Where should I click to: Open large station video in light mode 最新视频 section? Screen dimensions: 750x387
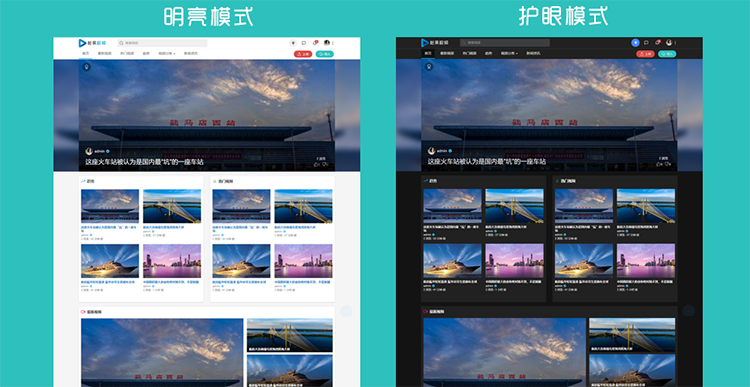click(x=162, y=353)
